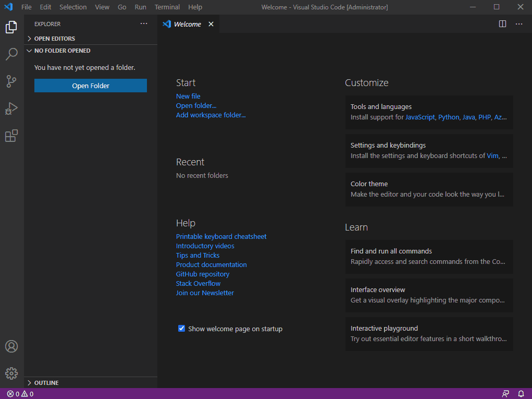
Task: Open Explorer Views and More Actions ellipsis
Action: point(144,24)
